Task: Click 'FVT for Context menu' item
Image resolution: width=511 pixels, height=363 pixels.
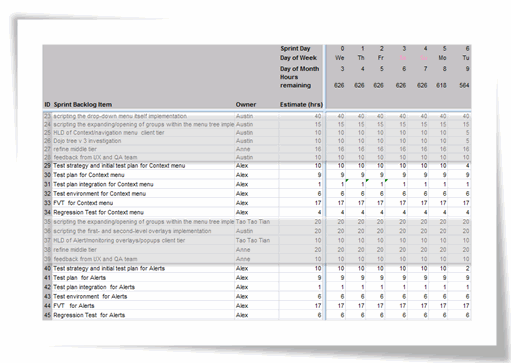Action: coord(83,203)
